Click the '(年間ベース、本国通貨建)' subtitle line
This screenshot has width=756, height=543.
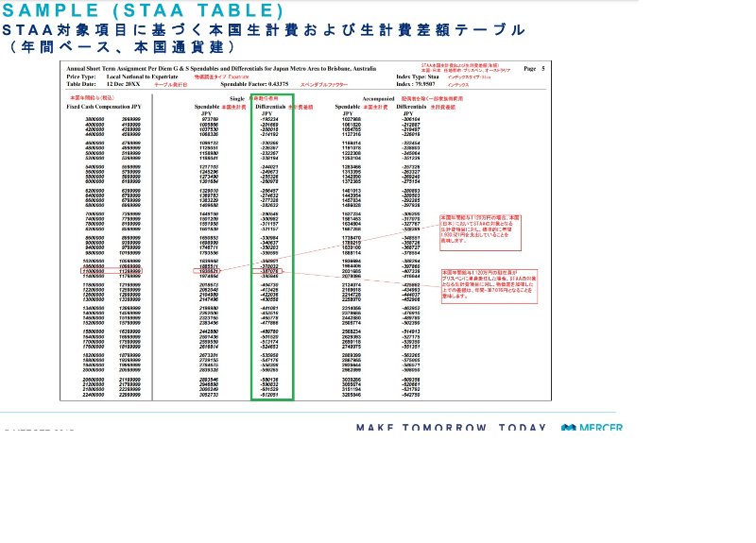tap(122, 47)
